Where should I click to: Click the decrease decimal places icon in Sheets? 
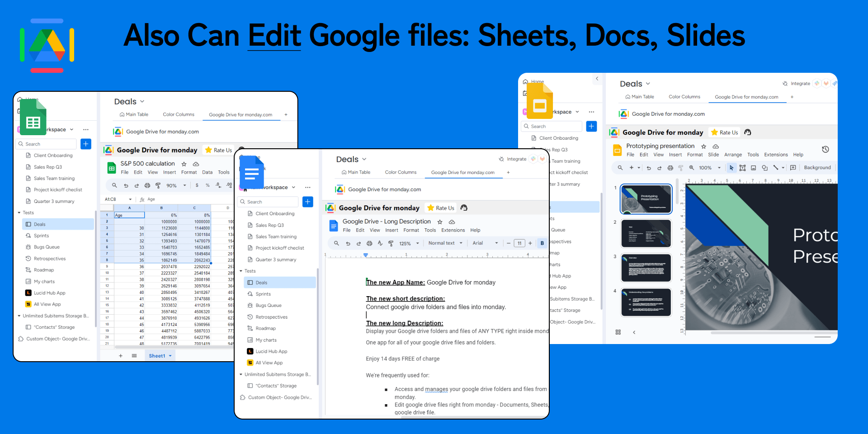[218, 185]
